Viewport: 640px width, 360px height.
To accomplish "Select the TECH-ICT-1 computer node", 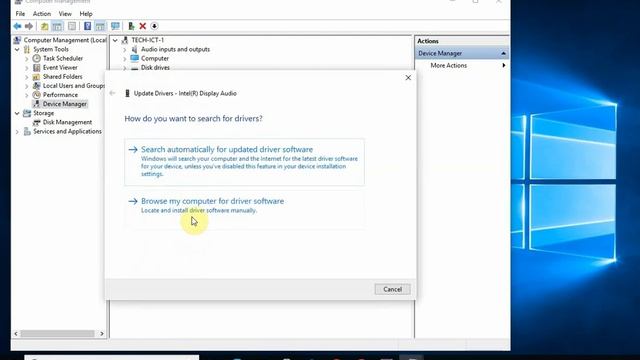I will (x=147, y=40).
